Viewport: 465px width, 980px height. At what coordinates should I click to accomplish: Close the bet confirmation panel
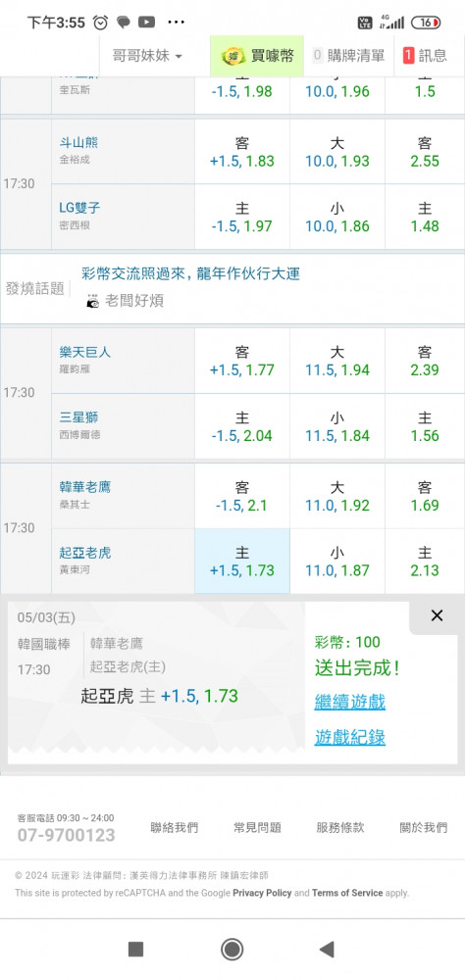[x=437, y=615]
